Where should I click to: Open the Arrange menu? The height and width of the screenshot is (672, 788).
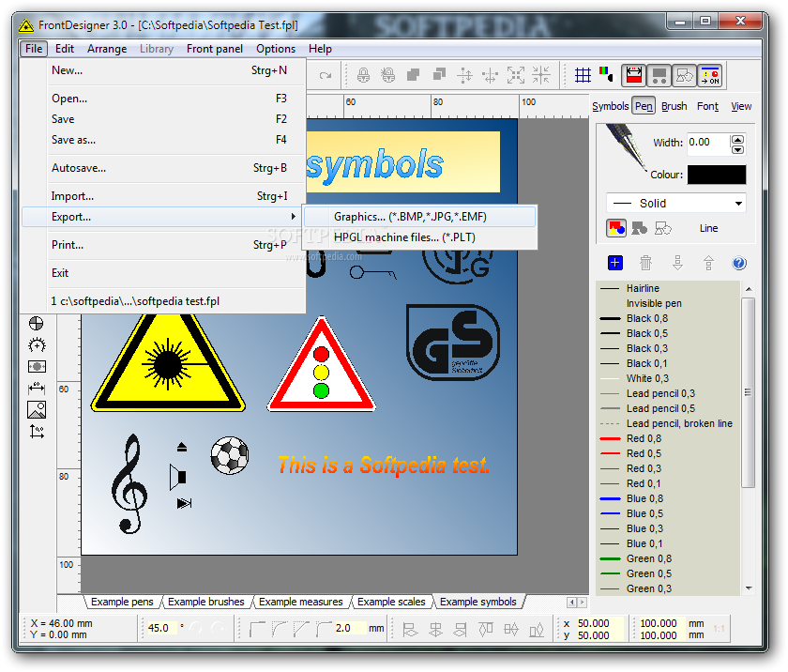coord(107,49)
